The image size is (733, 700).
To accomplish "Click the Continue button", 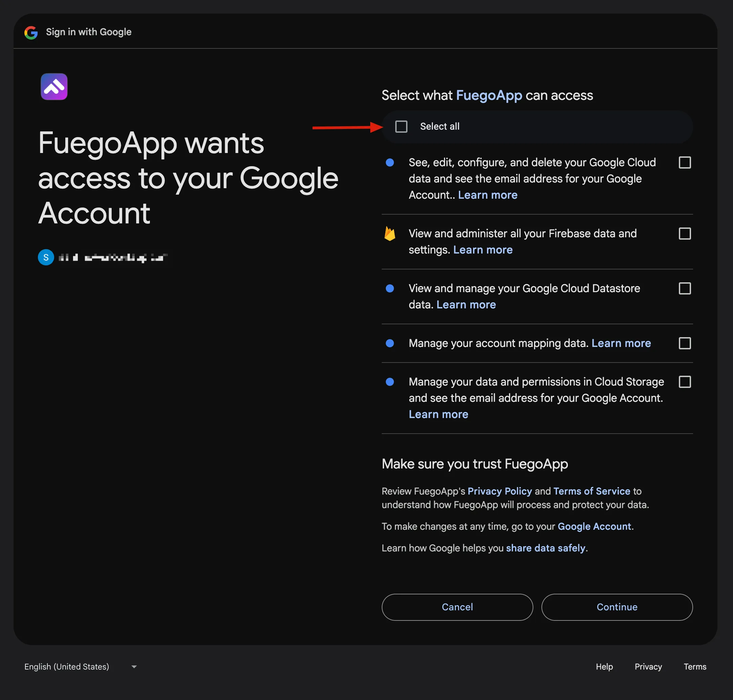I will [617, 607].
